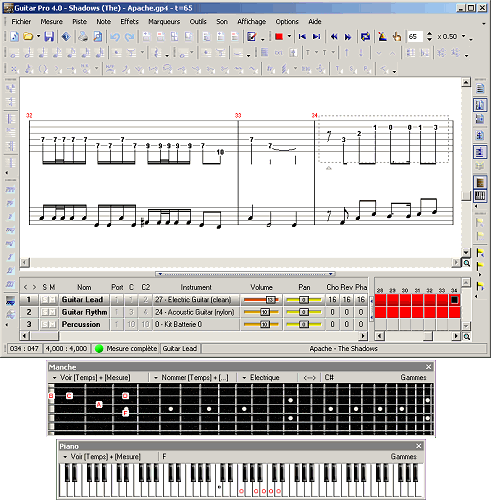Zoom the score with magnifier icon
This screenshot has height=500, width=491.
pyautogui.click(x=467, y=263)
